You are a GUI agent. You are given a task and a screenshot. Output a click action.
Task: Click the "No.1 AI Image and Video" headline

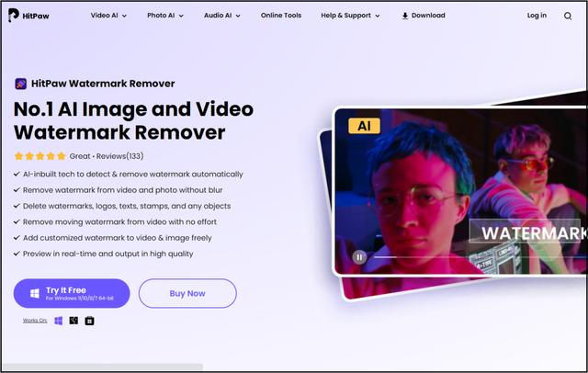pyautogui.click(x=133, y=109)
